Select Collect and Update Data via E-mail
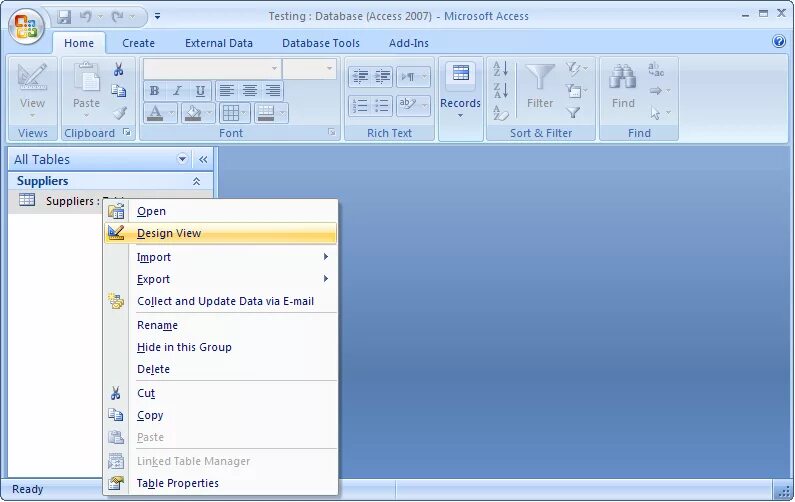This screenshot has width=795, height=502. click(x=221, y=301)
